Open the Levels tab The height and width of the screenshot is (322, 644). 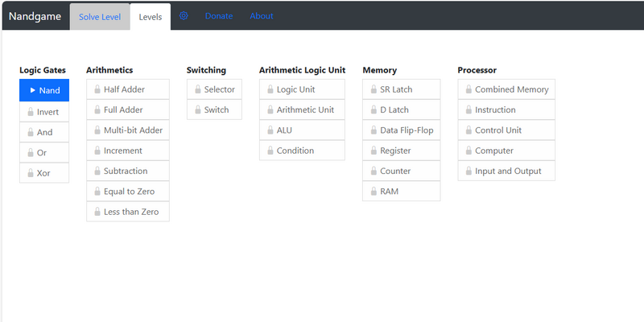[x=150, y=16]
